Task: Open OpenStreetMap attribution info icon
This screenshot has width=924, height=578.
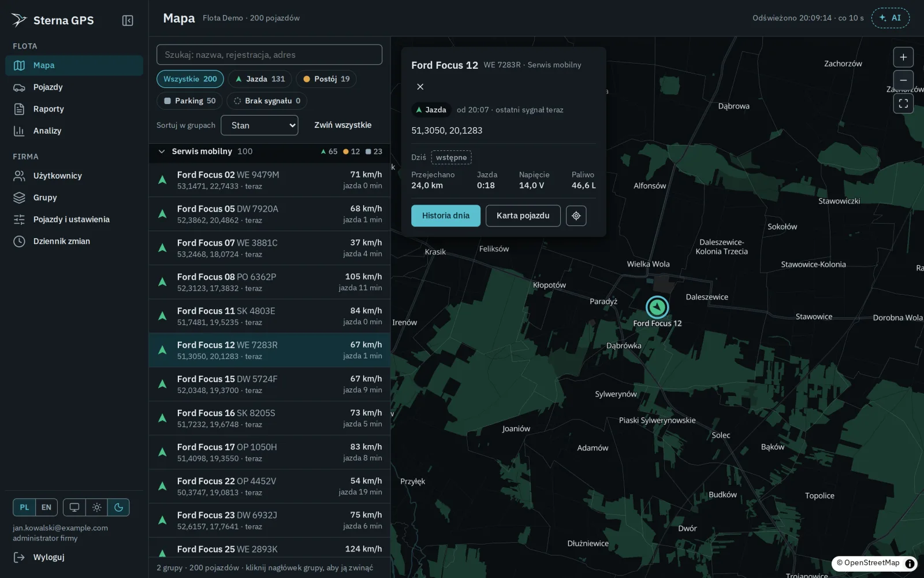Action: 910,564
